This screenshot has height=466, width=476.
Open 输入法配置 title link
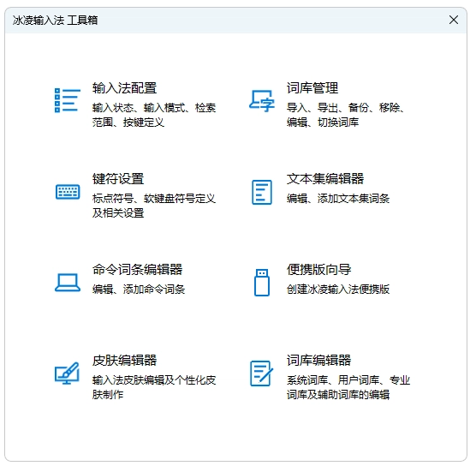[124, 88]
